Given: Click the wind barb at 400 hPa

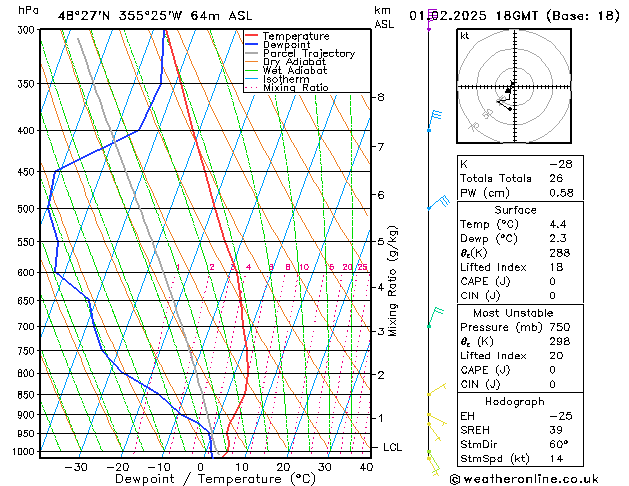Looking at the screenshot, I should [x=435, y=120].
